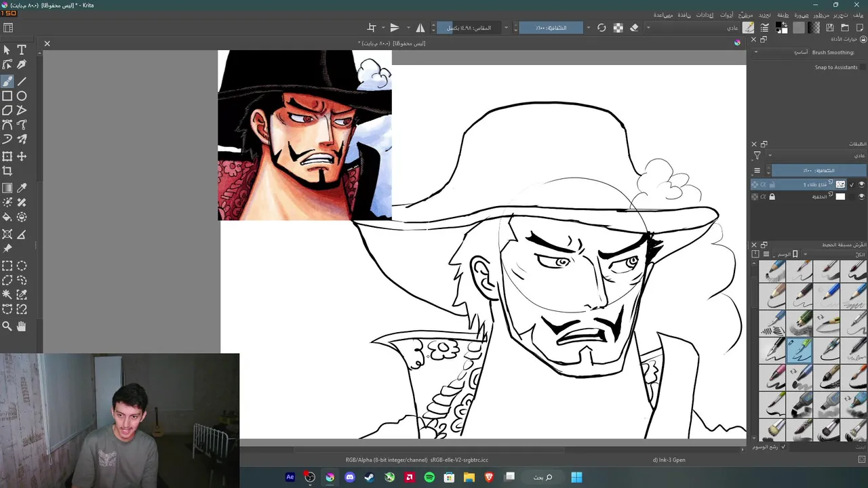Select the Multibrush tool
The image size is (868, 488).
[22, 140]
